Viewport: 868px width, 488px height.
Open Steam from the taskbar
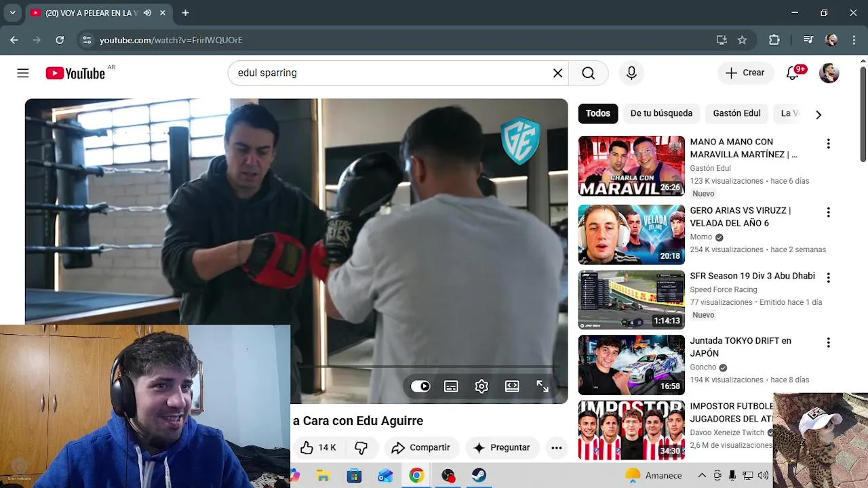(479, 476)
